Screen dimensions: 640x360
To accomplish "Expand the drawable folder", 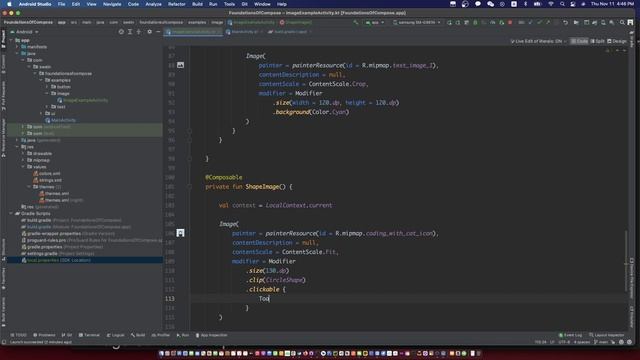I will (x=23, y=153).
